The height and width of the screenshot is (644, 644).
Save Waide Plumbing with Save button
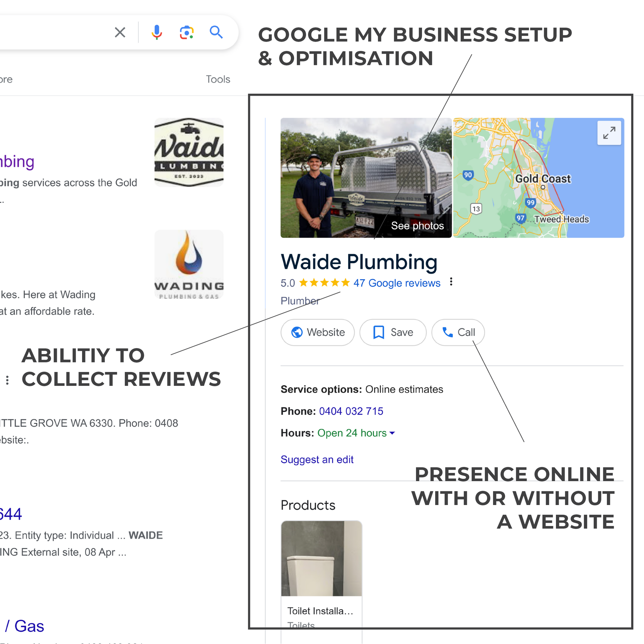point(393,332)
